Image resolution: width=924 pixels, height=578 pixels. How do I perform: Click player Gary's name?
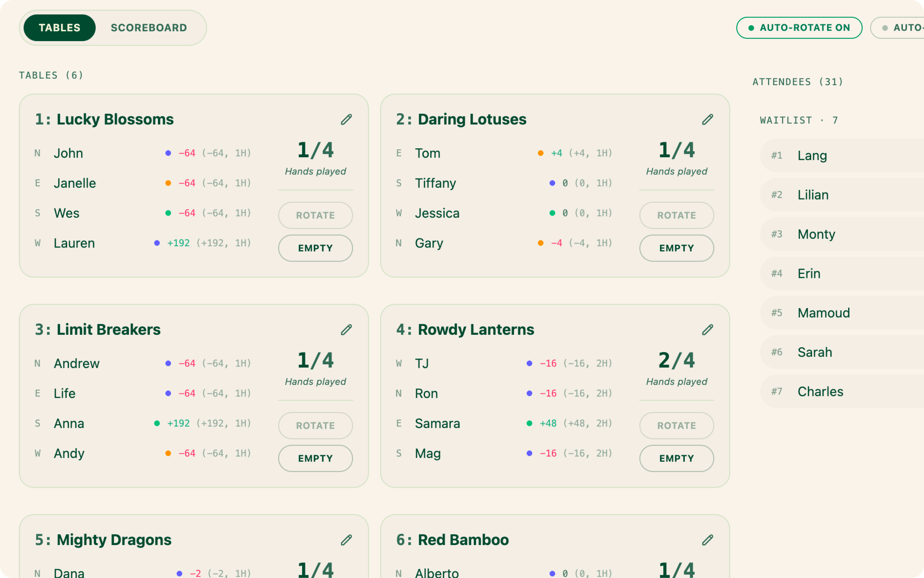tap(429, 244)
